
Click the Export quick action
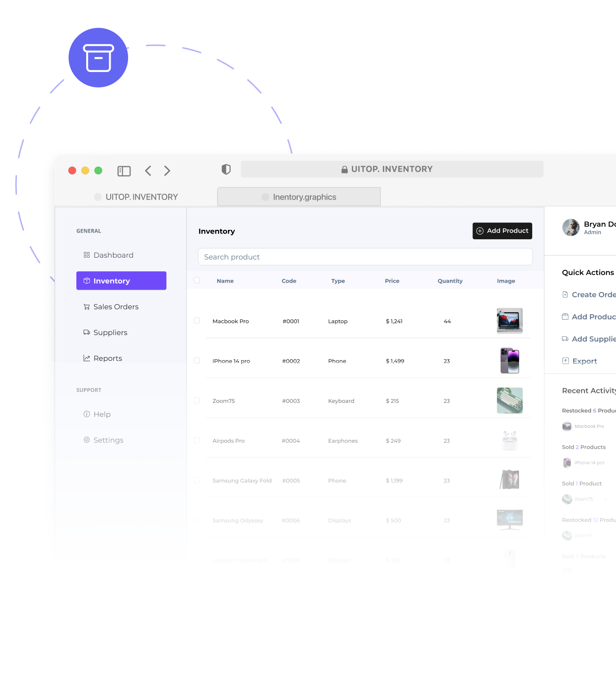pos(584,361)
